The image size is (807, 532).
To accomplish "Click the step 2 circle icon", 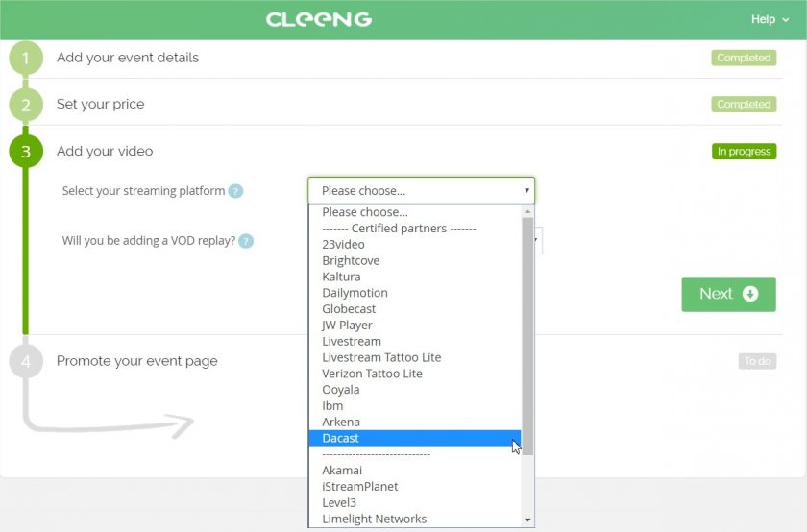I will click(26, 105).
